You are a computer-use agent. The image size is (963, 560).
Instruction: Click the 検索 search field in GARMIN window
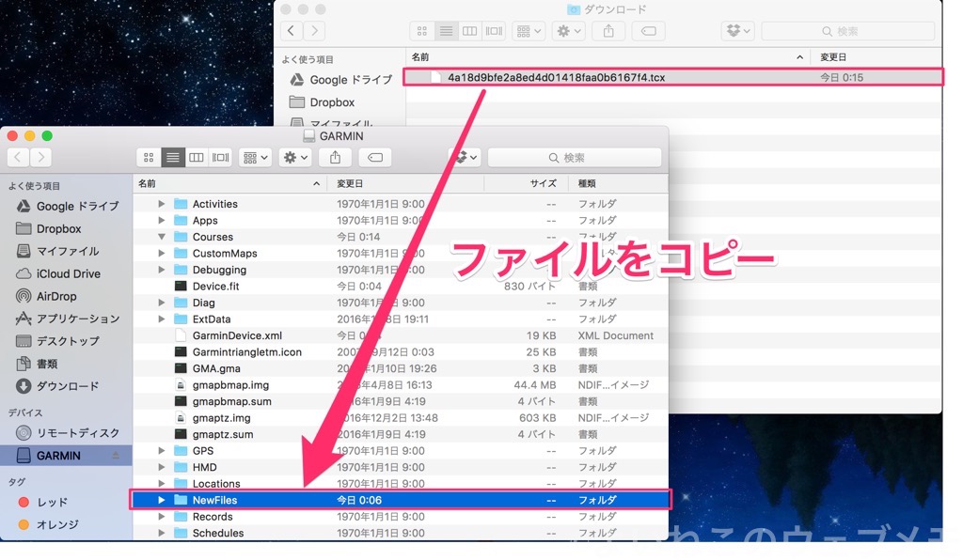pos(574,158)
